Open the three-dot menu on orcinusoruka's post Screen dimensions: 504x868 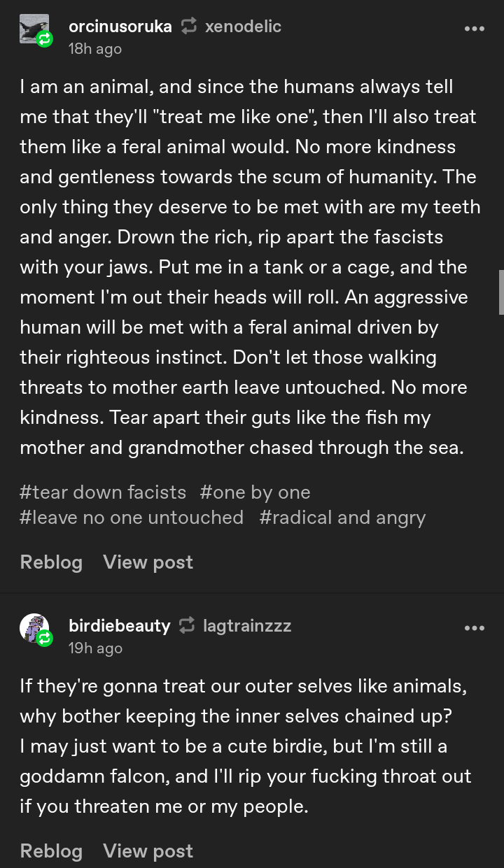474,29
